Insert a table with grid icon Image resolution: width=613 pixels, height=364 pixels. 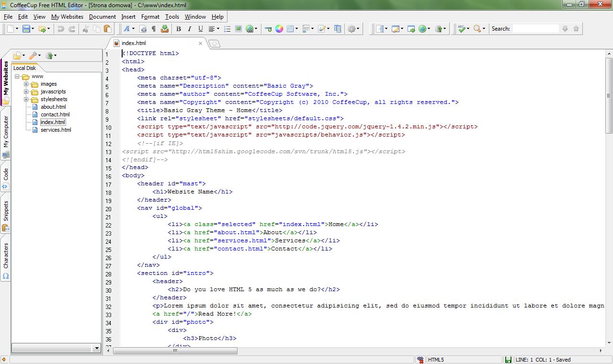point(290,29)
